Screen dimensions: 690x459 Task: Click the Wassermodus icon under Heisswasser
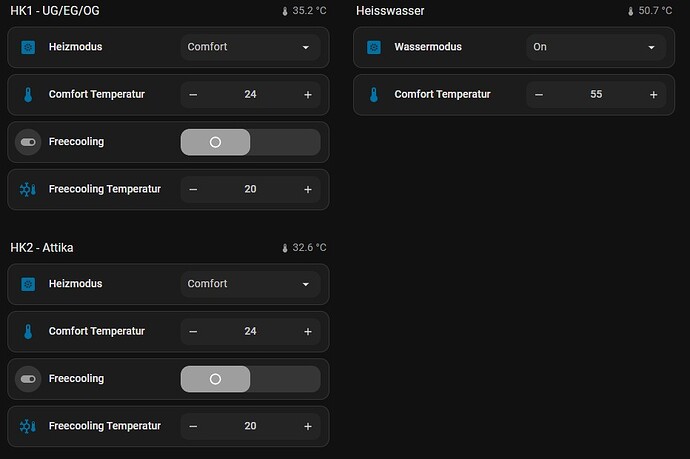(x=374, y=47)
